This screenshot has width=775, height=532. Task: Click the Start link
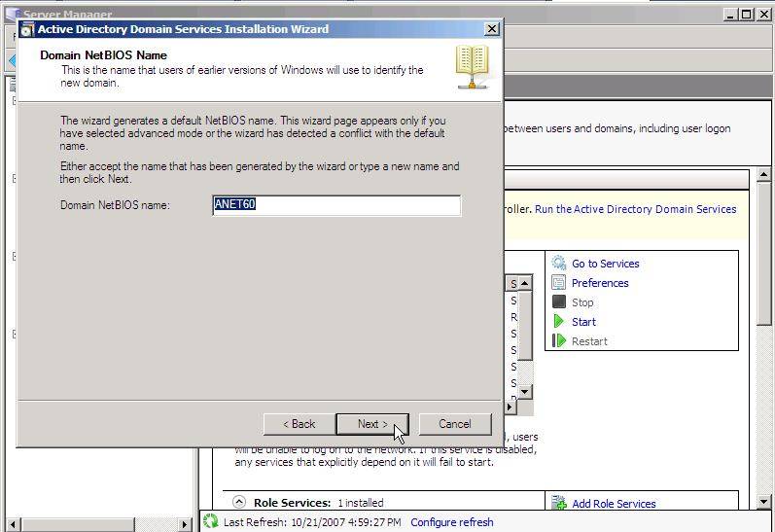click(x=583, y=322)
